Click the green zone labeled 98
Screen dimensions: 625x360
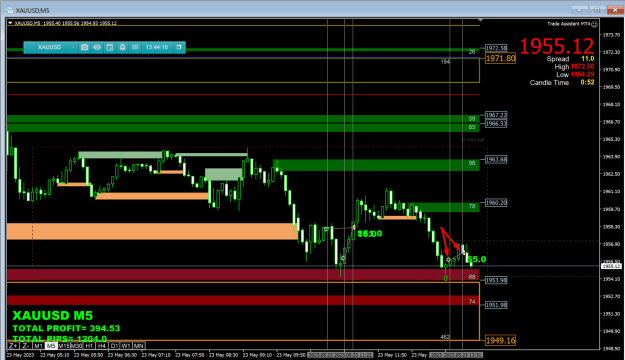point(376,165)
